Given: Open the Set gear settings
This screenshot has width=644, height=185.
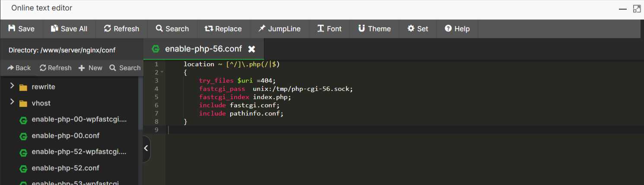Looking at the screenshot, I should [418, 29].
